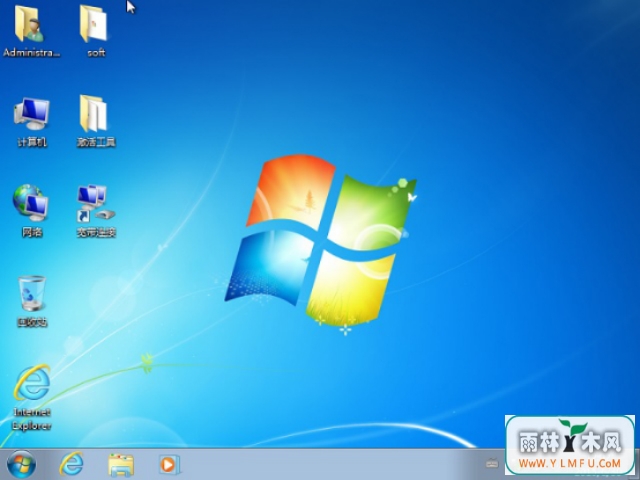Launch Internet Explorer from the taskbar
The width and height of the screenshot is (640, 480).
click(x=71, y=464)
